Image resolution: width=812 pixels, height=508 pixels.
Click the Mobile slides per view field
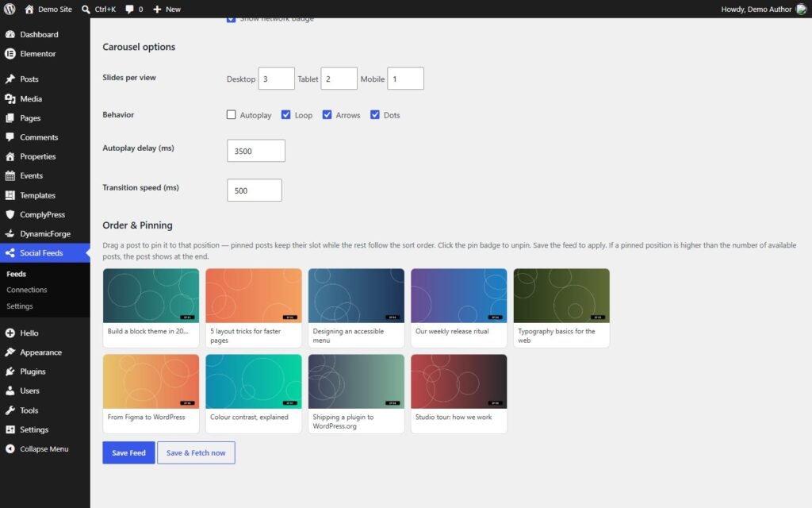405,79
